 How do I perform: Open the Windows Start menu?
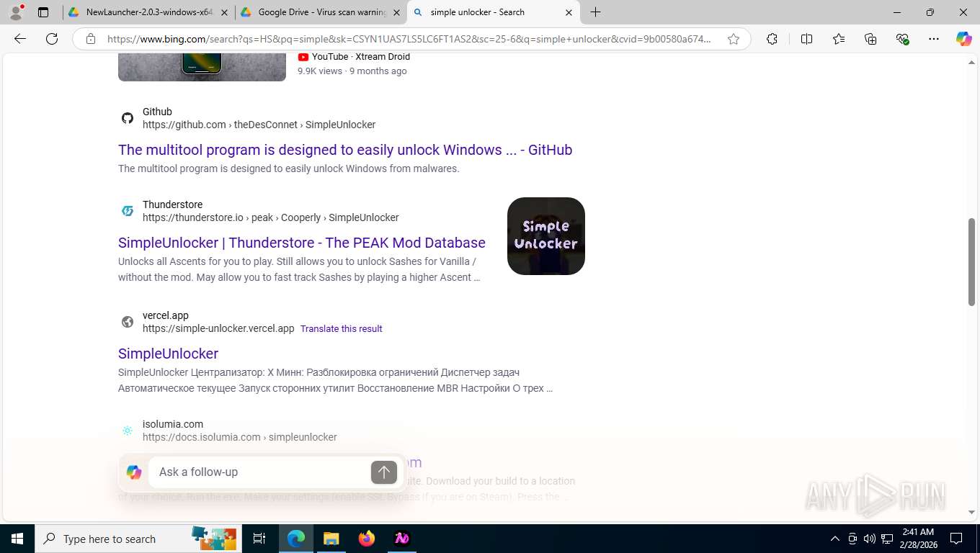[17, 539]
